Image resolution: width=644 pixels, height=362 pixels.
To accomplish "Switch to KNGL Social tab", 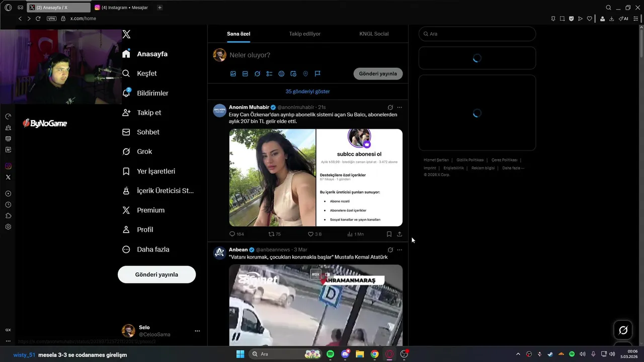I will pos(374,34).
